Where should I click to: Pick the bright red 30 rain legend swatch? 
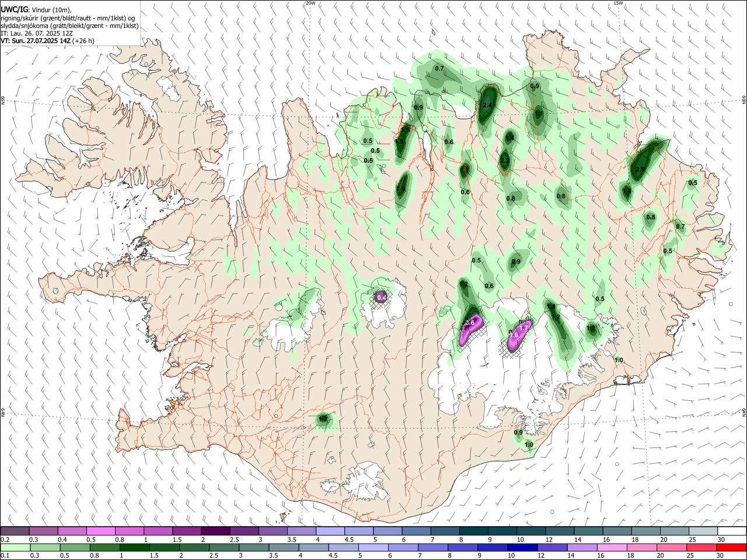click(x=732, y=548)
